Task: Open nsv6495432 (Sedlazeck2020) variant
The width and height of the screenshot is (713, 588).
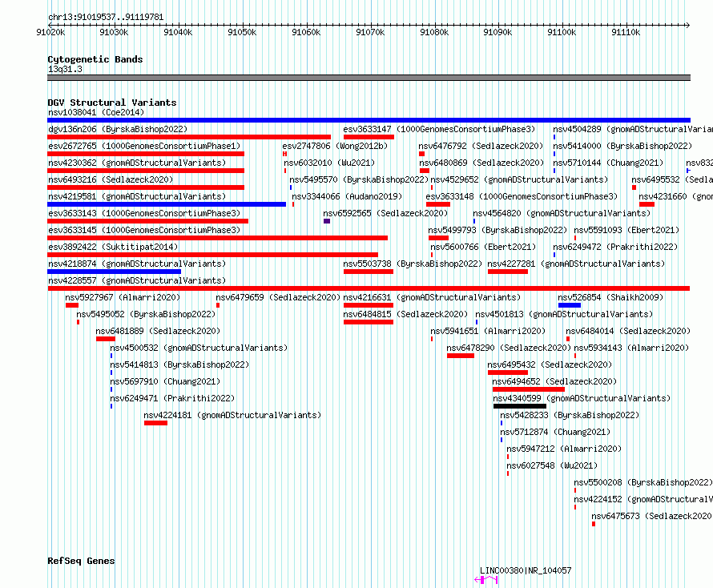Action: (x=550, y=364)
